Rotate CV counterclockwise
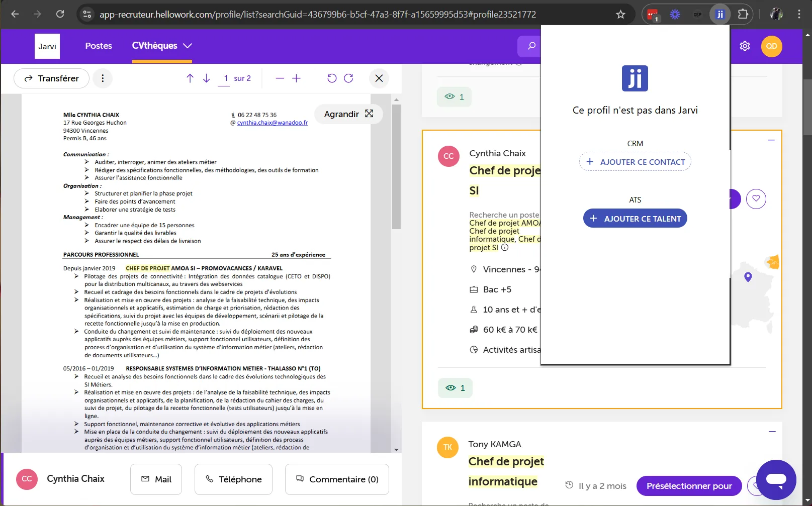This screenshot has width=812, height=506. coord(332,78)
